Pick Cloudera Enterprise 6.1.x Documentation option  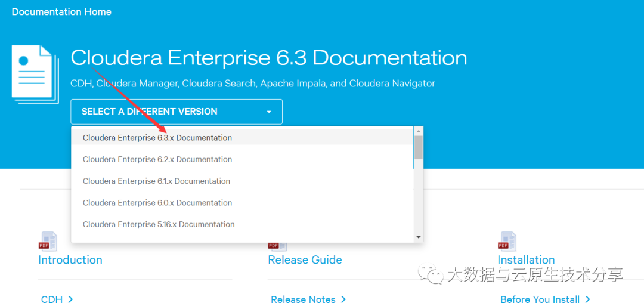(156, 181)
